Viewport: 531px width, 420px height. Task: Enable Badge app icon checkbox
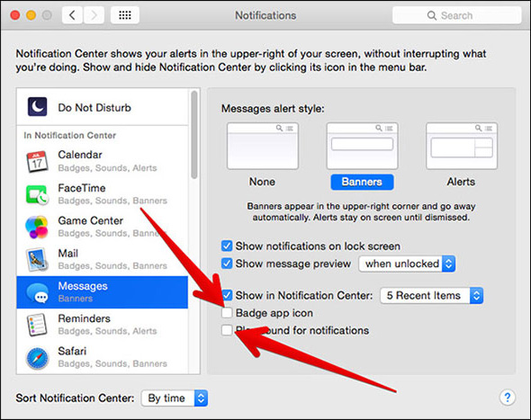pos(227,313)
